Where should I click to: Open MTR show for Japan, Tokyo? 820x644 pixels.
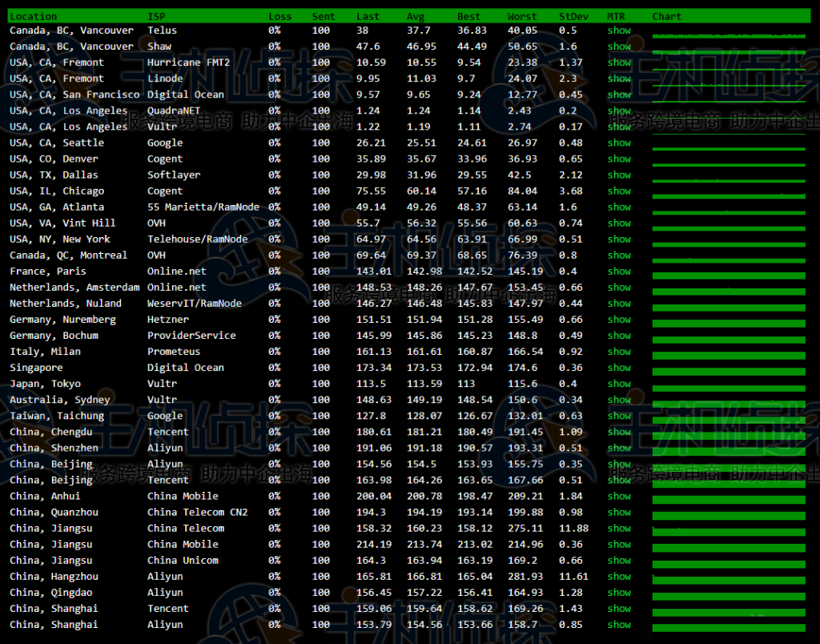coord(619,384)
